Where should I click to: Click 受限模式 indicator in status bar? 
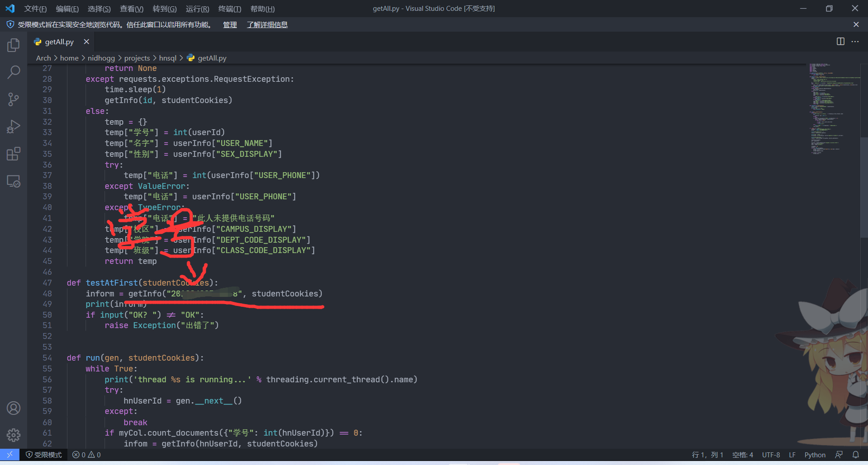pos(44,455)
